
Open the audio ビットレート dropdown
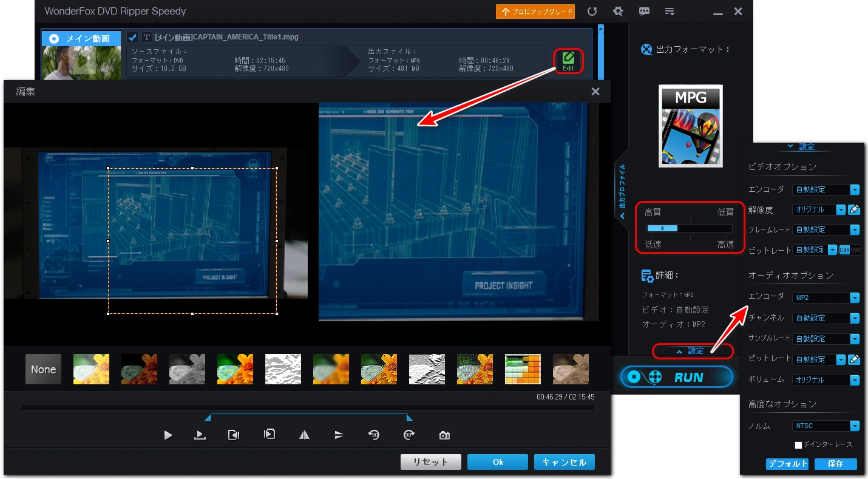[819, 359]
